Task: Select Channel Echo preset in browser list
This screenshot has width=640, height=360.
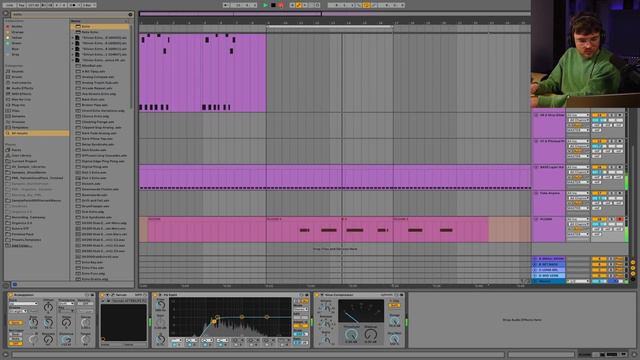Action: click(x=95, y=116)
